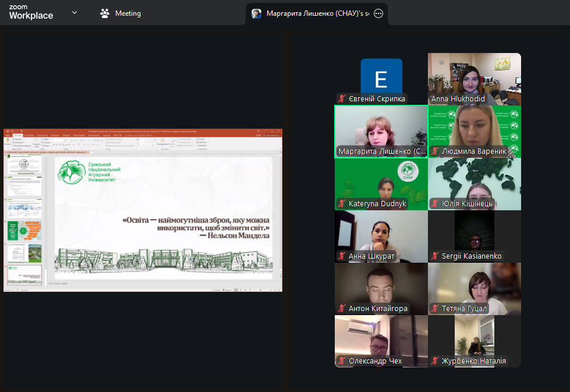
Task: Click the muted mic icon for Євгеній Скрипка
Action: 342,99
